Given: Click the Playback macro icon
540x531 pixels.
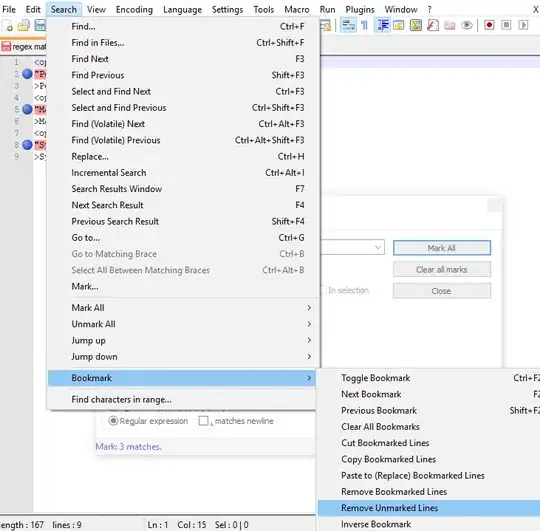Looking at the screenshot, I should click(523, 25).
